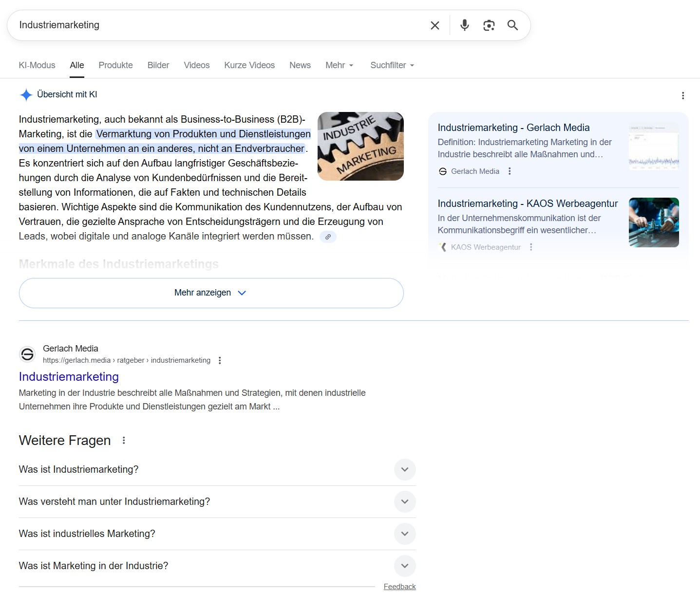Open the three-dot menu next to Weitere Fragen
The height and width of the screenshot is (611, 700).
(x=124, y=440)
